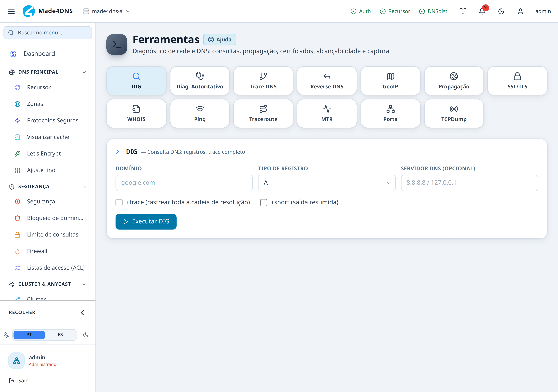Collapse sidebar with RECOLHER arrow
The width and height of the screenshot is (558, 392).
pyautogui.click(x=82, y=313)
